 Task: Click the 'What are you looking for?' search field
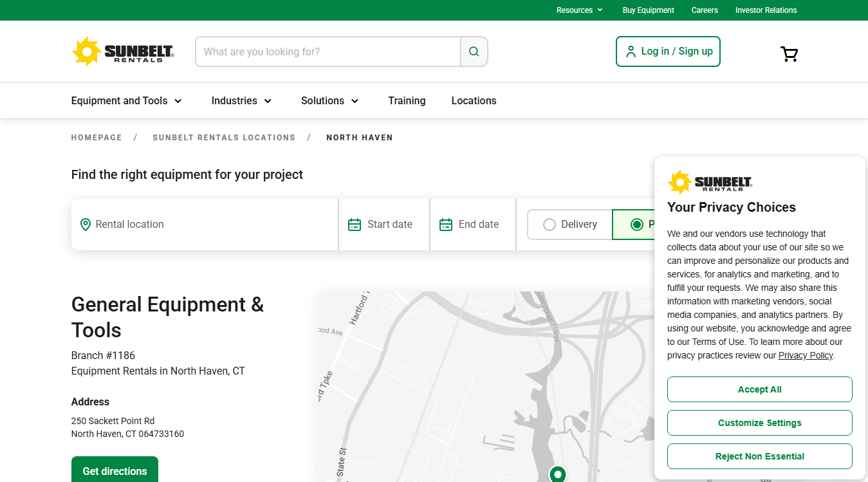click(x=328, y=51)
